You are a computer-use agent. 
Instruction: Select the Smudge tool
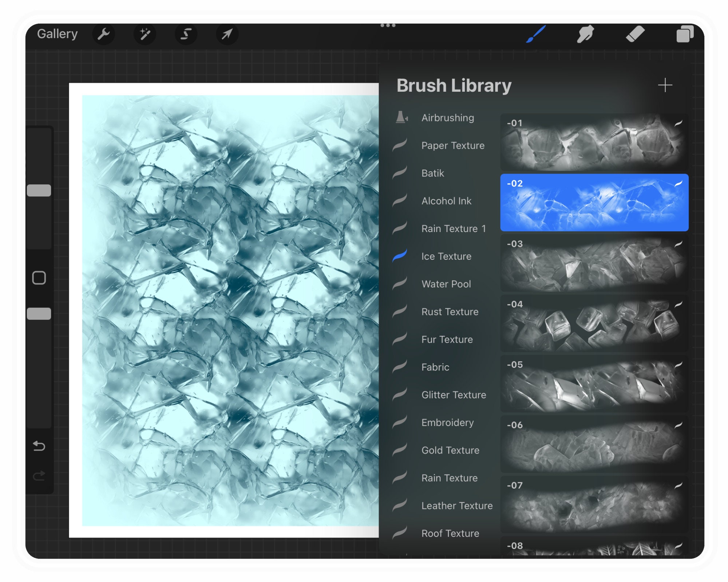coord(586,34)
